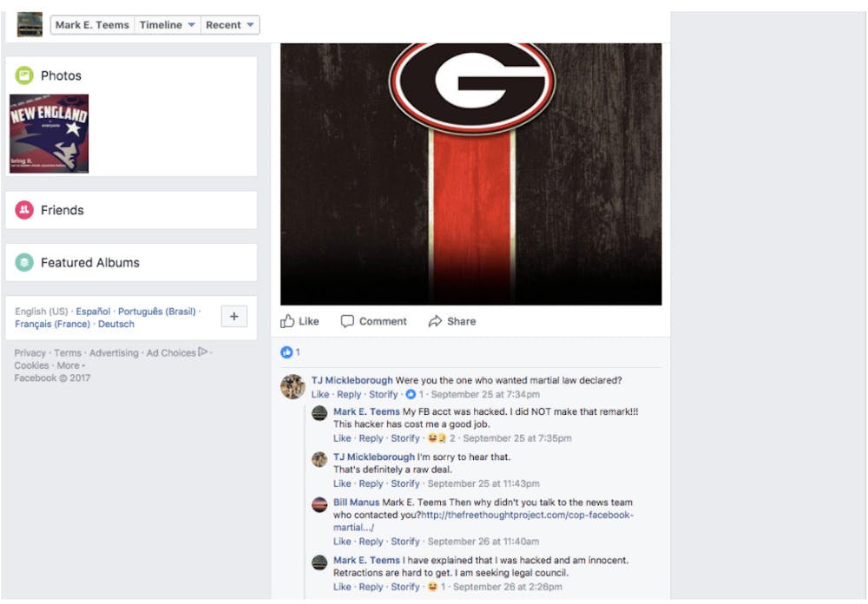
Task: Click the teal Featured Albums icon
Action: tap(24, 262)
